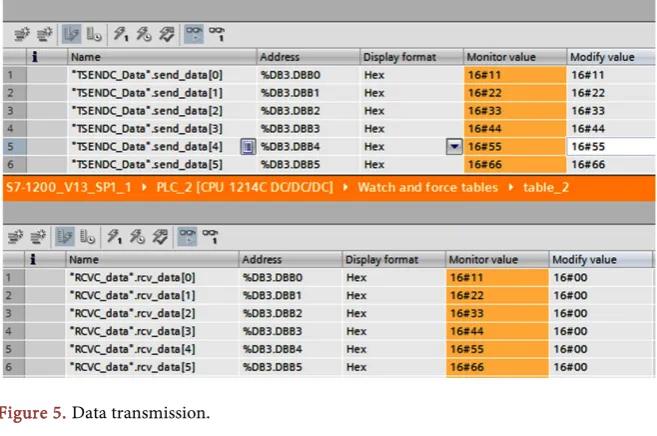Expand breadcrumb arrow after S7-1200_V13_SP1_1
The width and height of the screenshot is (657, 436).
144,187
